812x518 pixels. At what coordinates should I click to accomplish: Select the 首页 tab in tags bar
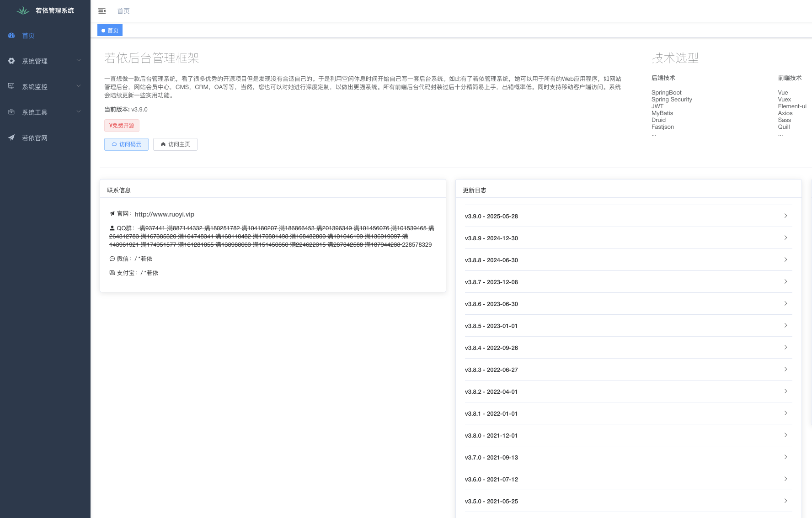(110, 31)
